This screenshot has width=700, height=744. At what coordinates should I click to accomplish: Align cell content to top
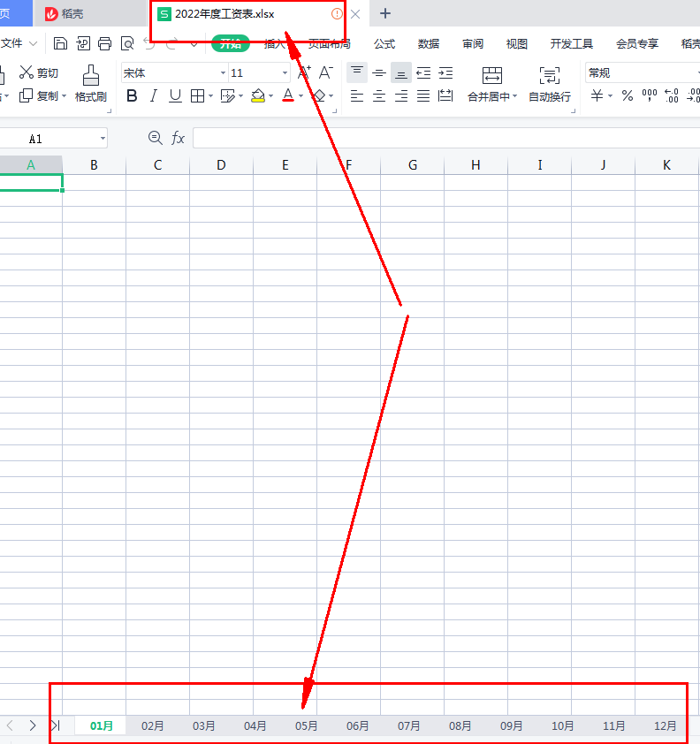click(357, 72)
